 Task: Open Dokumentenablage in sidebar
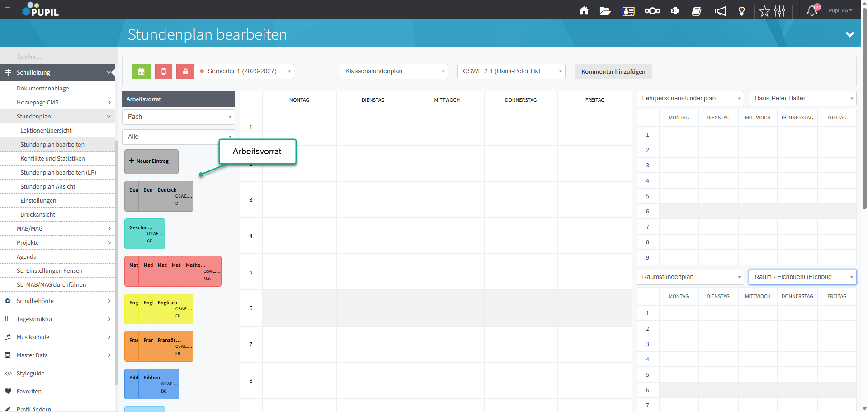click(x=43, y=89)
